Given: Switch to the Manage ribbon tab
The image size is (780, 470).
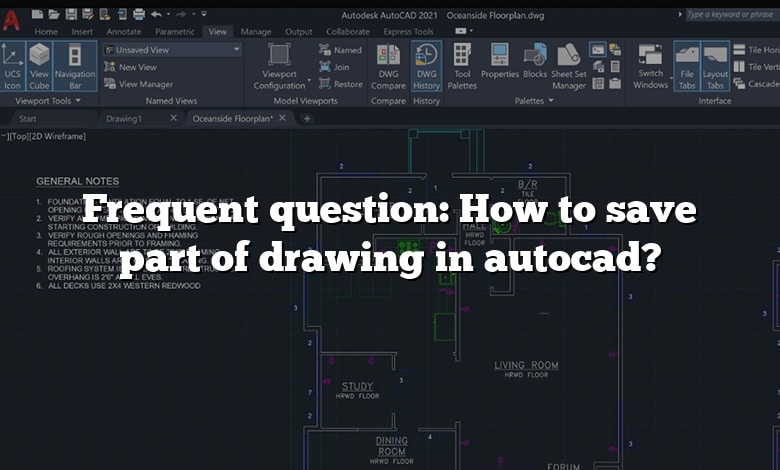Looking at the screenshot, I should coord(256,31).
